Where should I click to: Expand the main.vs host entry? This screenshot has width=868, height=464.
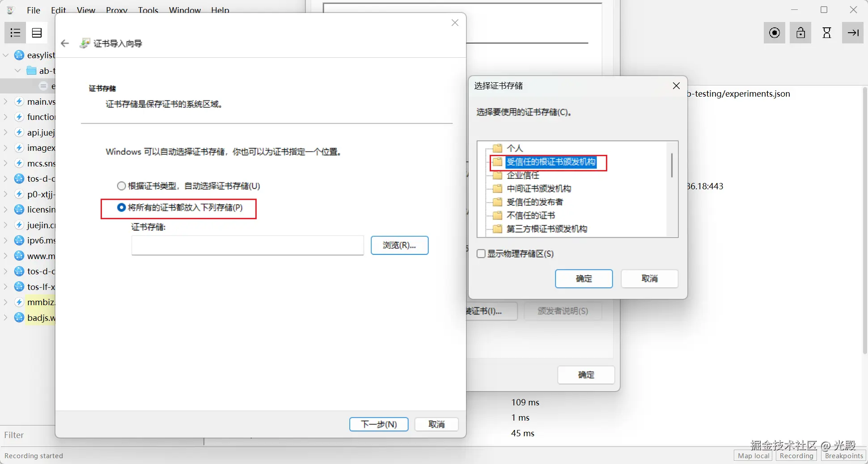6,102
